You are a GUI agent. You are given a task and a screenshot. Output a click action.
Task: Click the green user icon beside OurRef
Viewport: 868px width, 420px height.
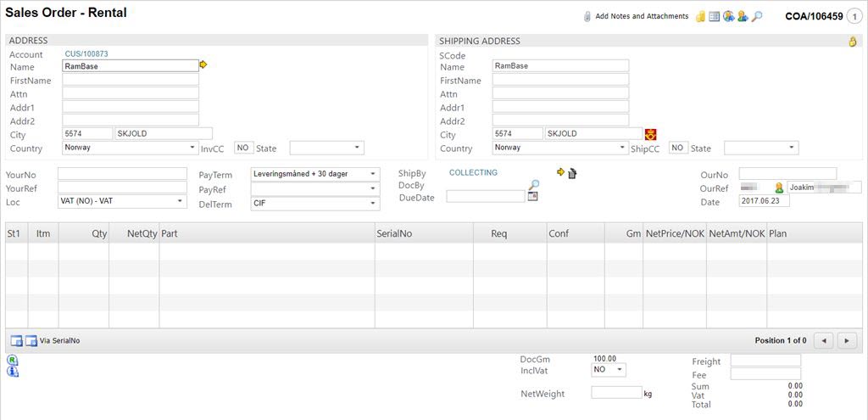coord(779,188)
